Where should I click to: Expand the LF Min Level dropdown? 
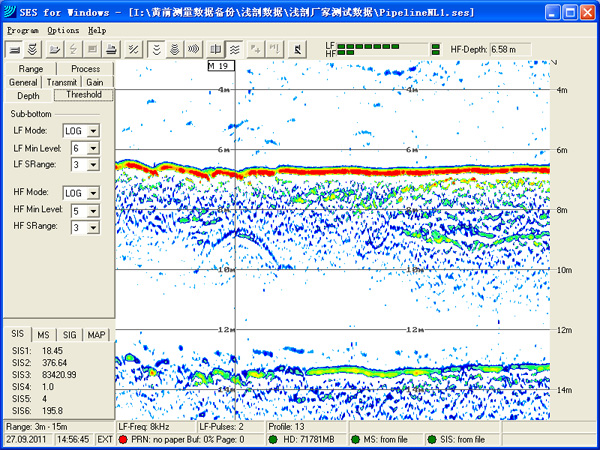click(94, 147)
